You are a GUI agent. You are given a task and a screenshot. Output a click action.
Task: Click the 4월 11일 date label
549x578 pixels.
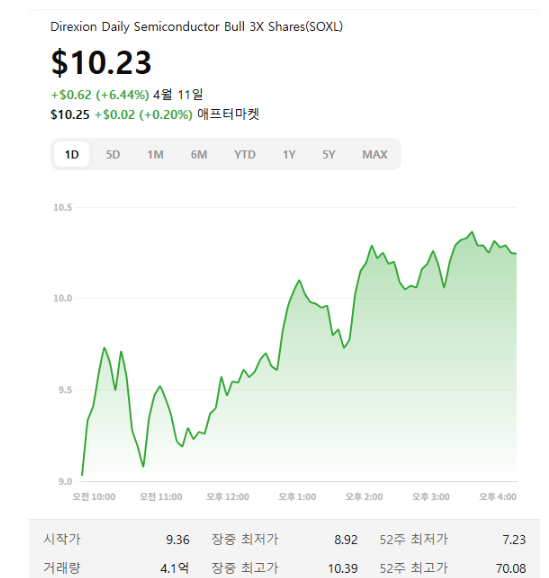pyautogui.click(x=178, y=95)
